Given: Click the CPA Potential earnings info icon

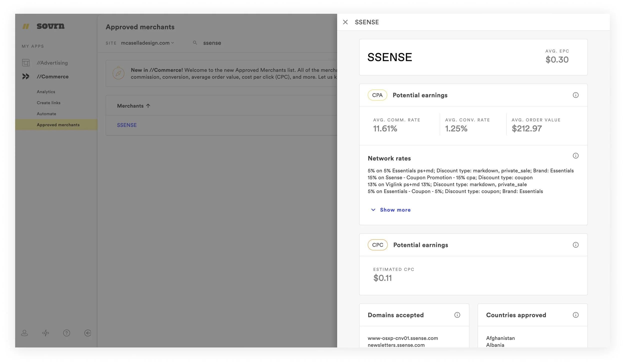Looking at the screenshot, I should click(x=575, y=95).
